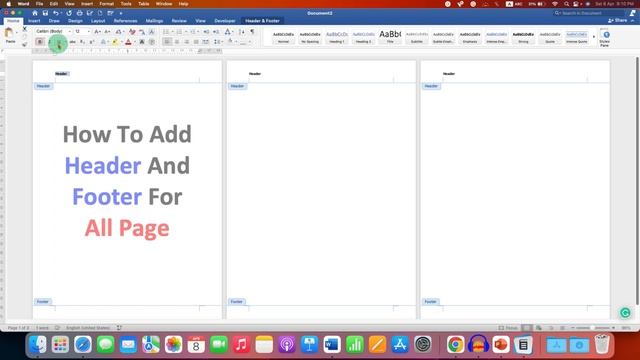The height and width of the screenshot is (360, 640).
Task: Click the Home icon in title bar
Action: (x=35, y=13)
